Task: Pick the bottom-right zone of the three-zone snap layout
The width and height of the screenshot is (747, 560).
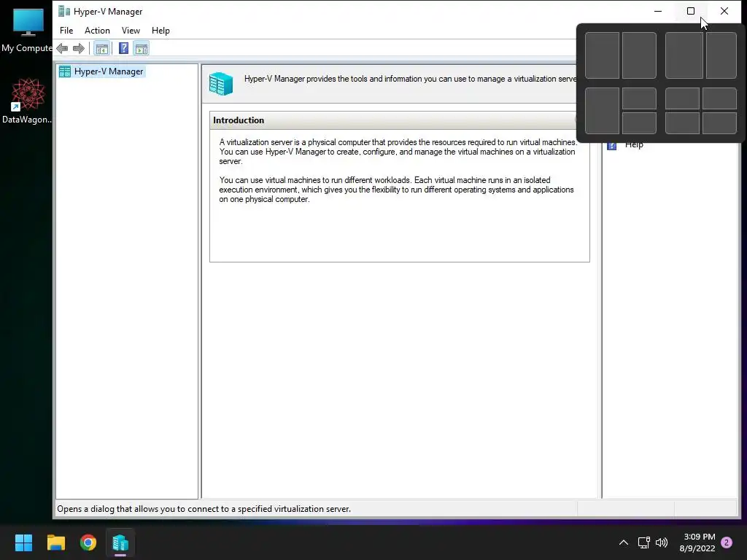Action: [x=639, y=122]
